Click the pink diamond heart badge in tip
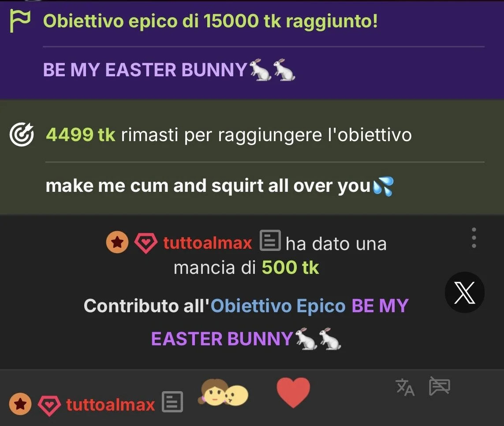The width and height of the screenshot is (504, 426). pos(146,243)
